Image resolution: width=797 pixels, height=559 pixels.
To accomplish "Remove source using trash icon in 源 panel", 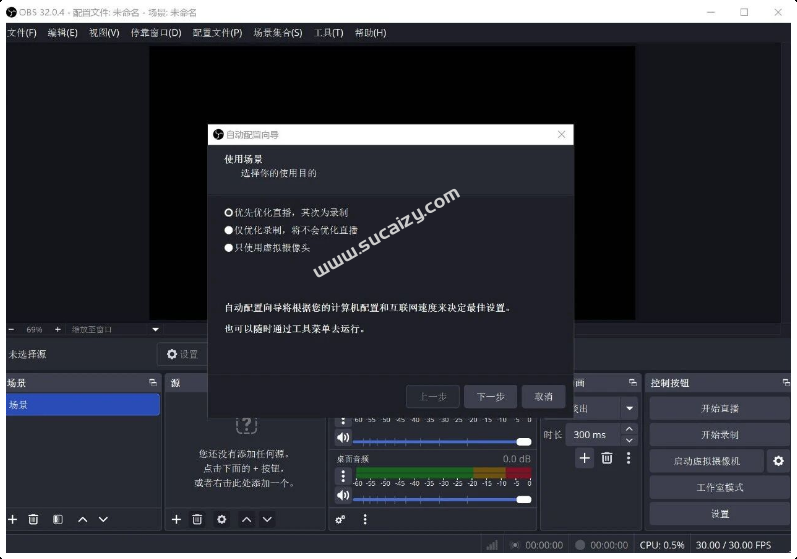I will pos(197,519).
